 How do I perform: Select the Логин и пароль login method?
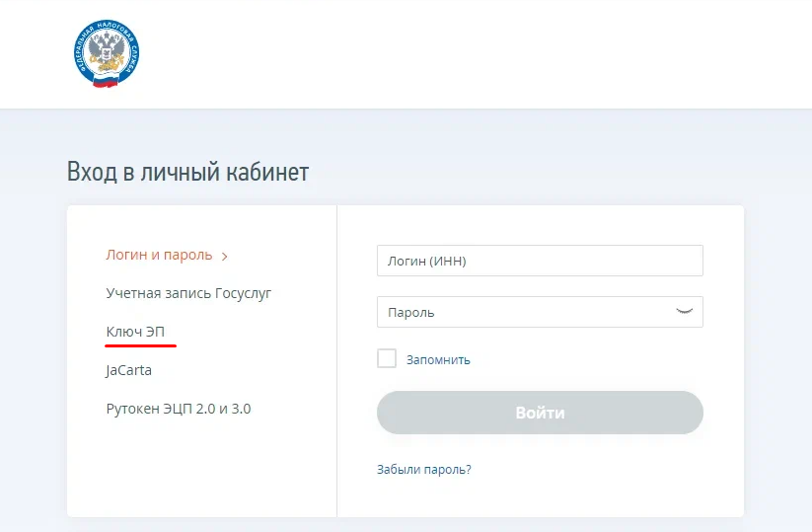(x=159, y=255)
